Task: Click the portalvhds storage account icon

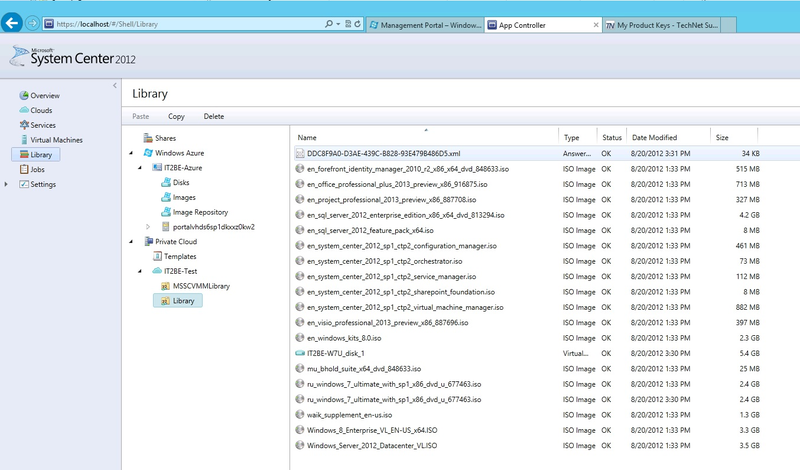Action: (165, 227)
